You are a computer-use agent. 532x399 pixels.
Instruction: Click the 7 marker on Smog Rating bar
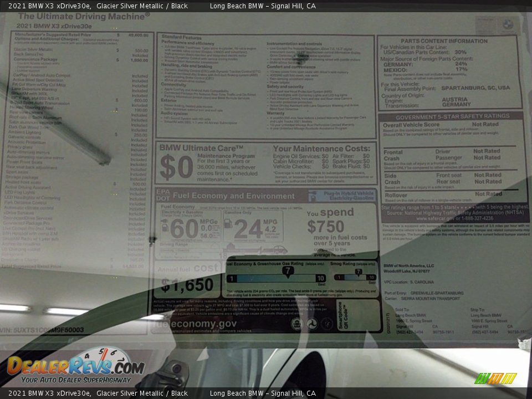[359, 272]
